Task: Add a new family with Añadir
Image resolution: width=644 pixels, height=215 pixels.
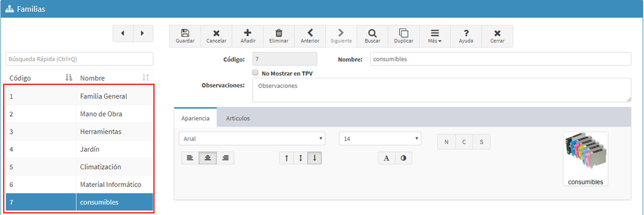Action: 247,36
